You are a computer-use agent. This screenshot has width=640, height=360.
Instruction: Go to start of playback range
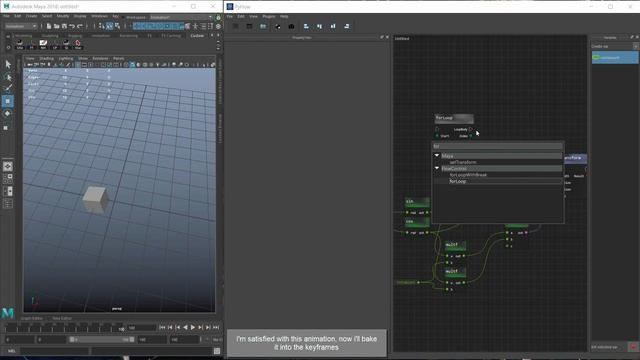click(162, 327)
